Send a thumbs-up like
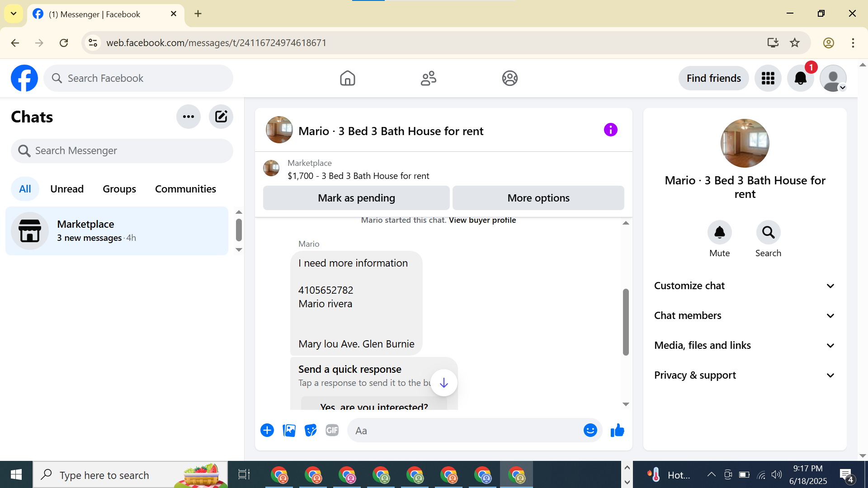Image resolution: width=868 pixels, height=488 pixels. (617, 430)
